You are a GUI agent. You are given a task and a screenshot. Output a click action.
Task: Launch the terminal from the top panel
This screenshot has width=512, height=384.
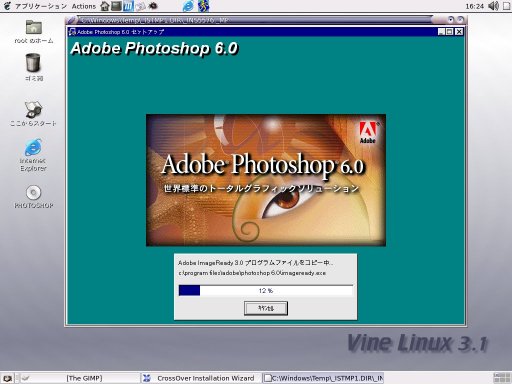116,6
